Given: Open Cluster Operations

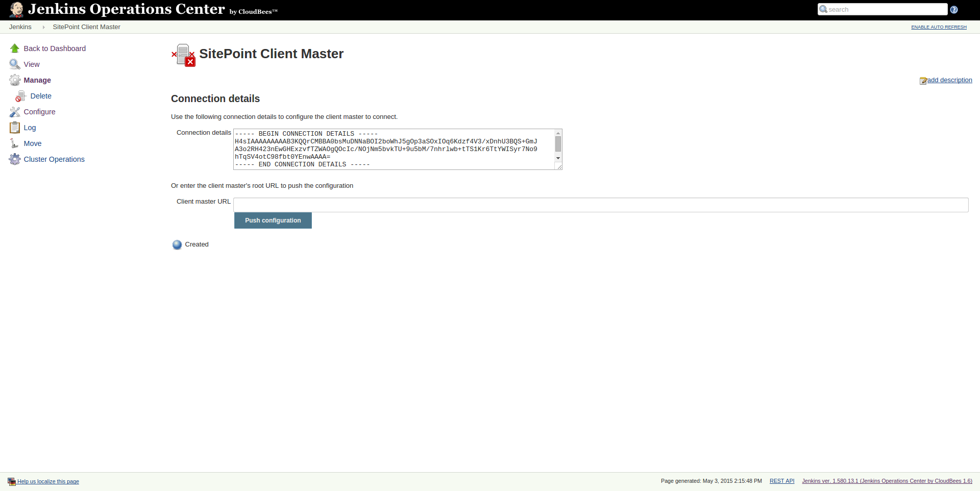Looking at the screenshot, I should [x=54, y=159].
